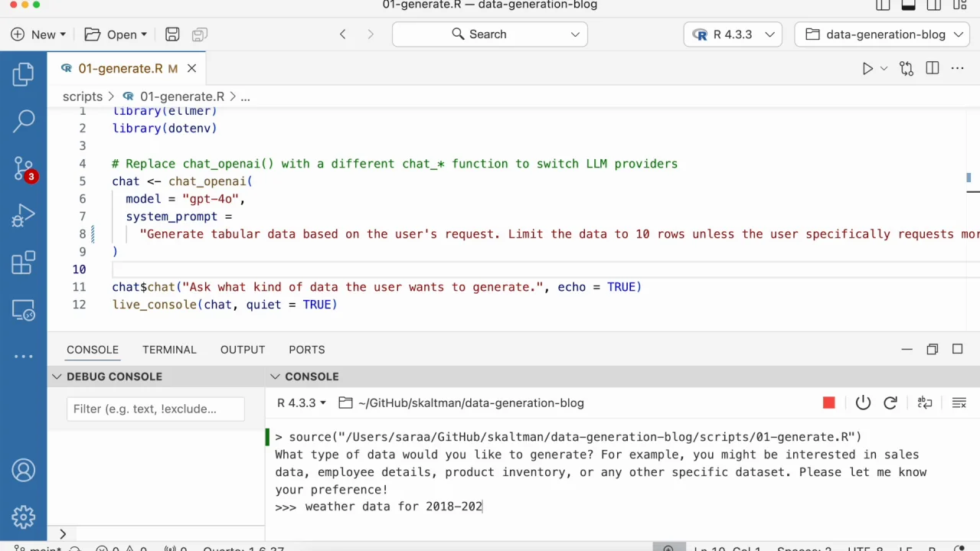Click the debug console filter input field
Screen dimensions: 980x551
pyautogui.click(x=155, y=409)
